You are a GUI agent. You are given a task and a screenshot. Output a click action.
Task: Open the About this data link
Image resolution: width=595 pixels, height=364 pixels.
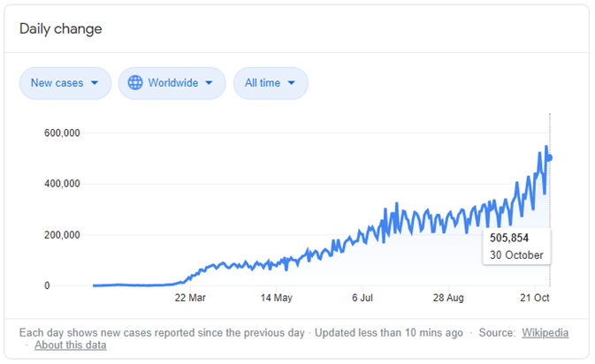pyautogui.click(x=71, y=345)
